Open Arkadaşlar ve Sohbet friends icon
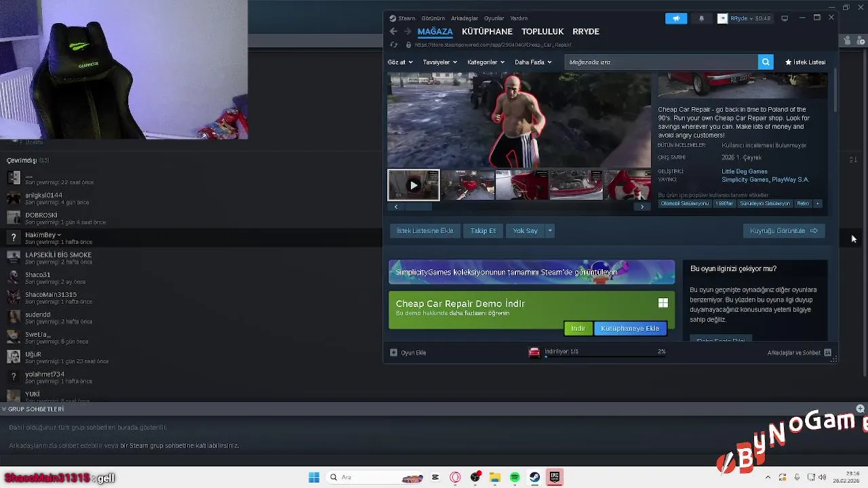This screenshot has width=868, height=488. point(827,352)
